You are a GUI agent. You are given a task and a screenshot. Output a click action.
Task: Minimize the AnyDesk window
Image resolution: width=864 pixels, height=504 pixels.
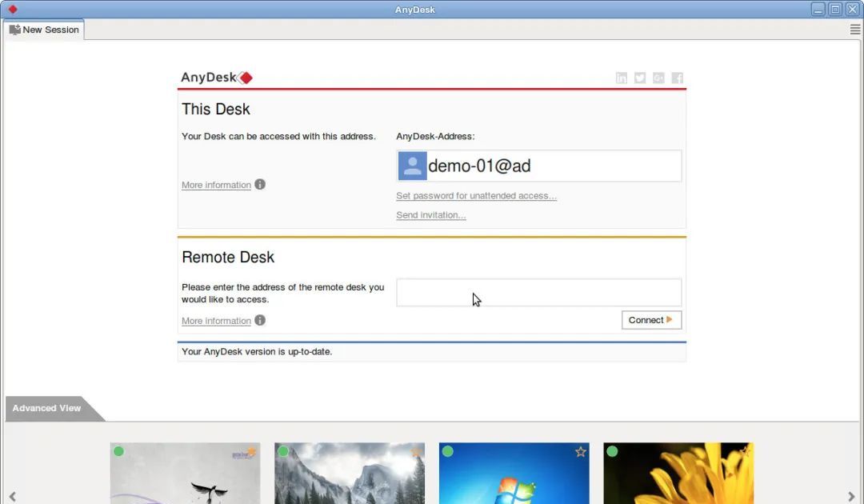[818, 10]
